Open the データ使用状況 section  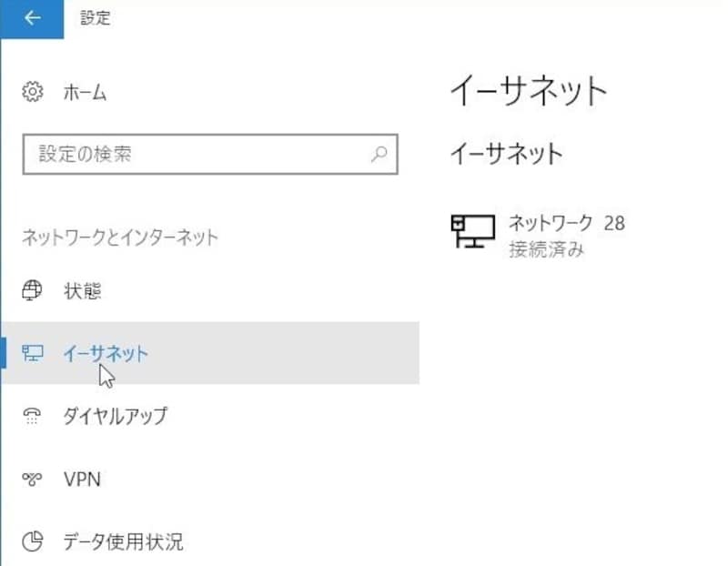(x=123, y=542)
